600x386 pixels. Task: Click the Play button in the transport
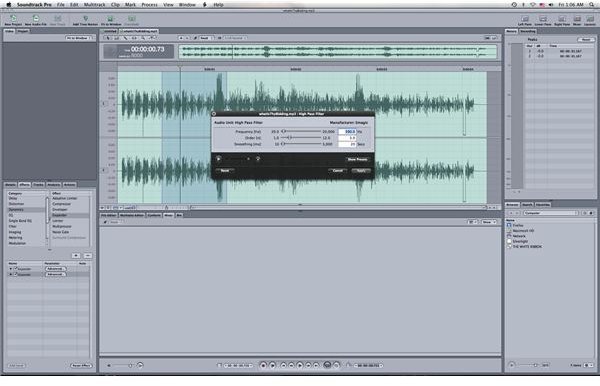coord(300,365)
